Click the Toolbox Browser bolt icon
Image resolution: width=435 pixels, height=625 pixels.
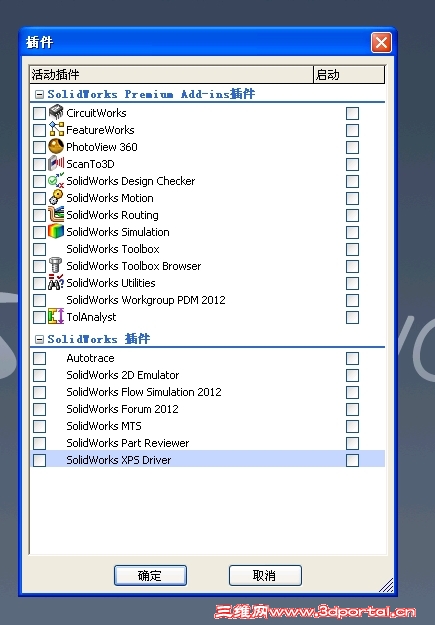(x=55, y=265)
